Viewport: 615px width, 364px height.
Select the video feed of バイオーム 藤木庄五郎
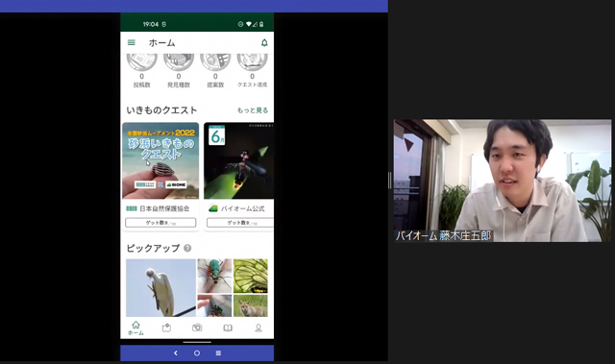pyautogui.click(x=503, y=181)
